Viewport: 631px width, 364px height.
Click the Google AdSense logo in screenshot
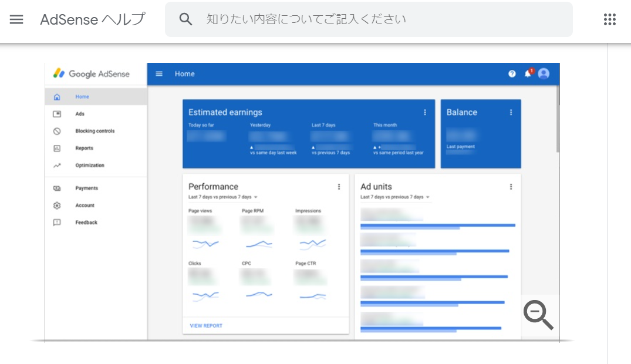point(92,74)
